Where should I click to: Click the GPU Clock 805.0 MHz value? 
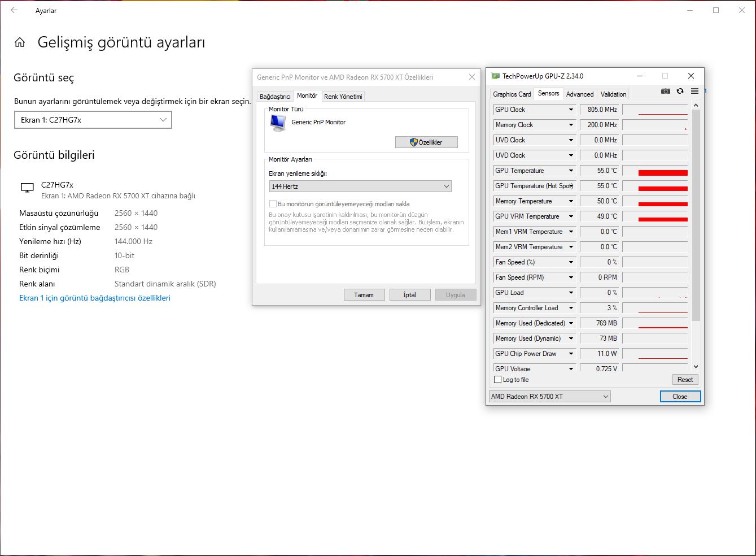coord(600,110)
